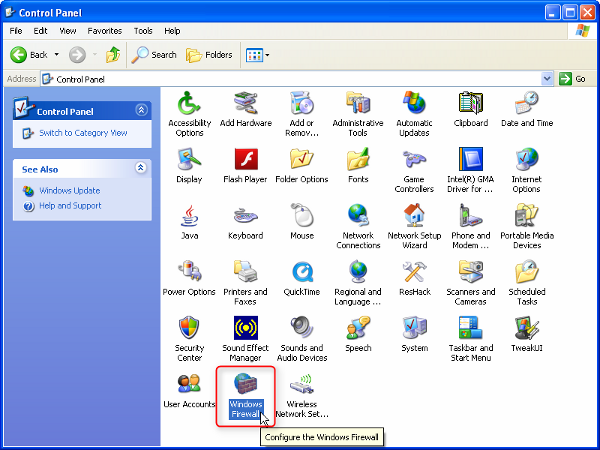Select the Folder Options icon
This screenshot has width=600, height=450.
(302, 160)
